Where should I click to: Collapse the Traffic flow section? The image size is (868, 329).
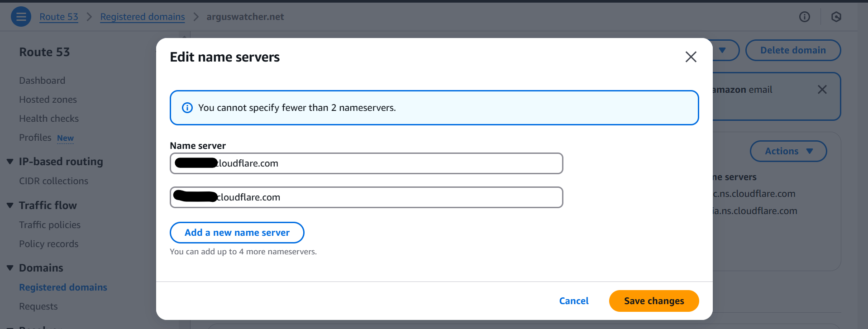point(10,205)
